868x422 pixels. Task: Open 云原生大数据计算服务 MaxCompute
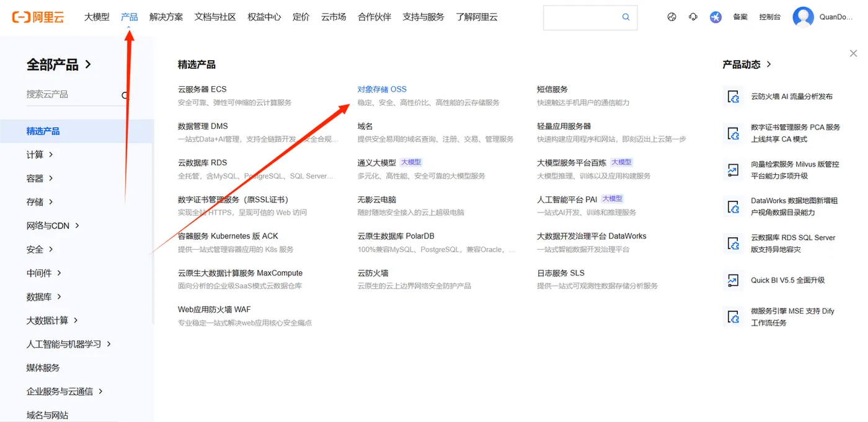241,273
